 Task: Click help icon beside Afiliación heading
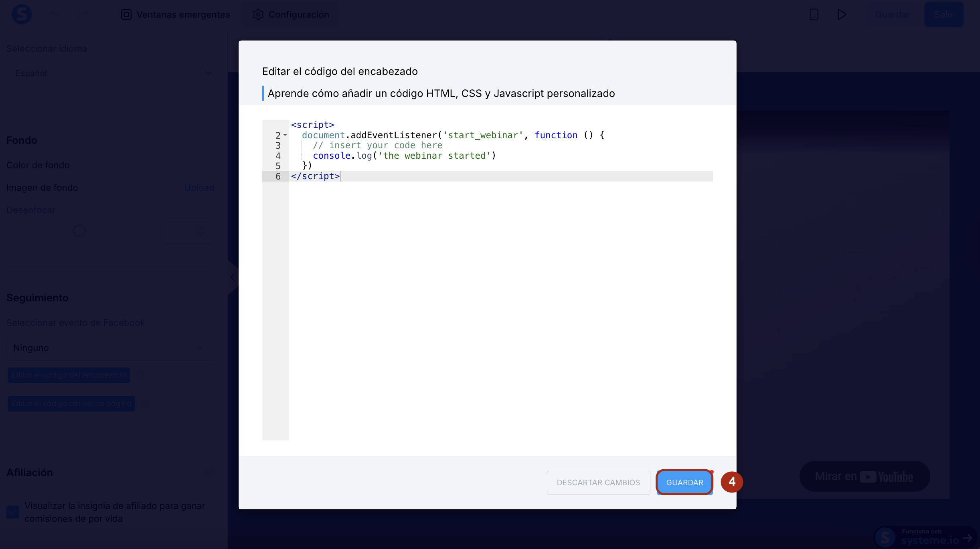point(209,472)
